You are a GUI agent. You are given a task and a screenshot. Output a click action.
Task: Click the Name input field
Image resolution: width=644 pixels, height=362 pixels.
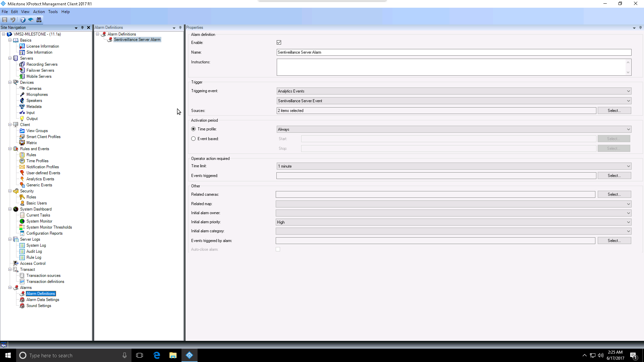click(x=453, y=52)
